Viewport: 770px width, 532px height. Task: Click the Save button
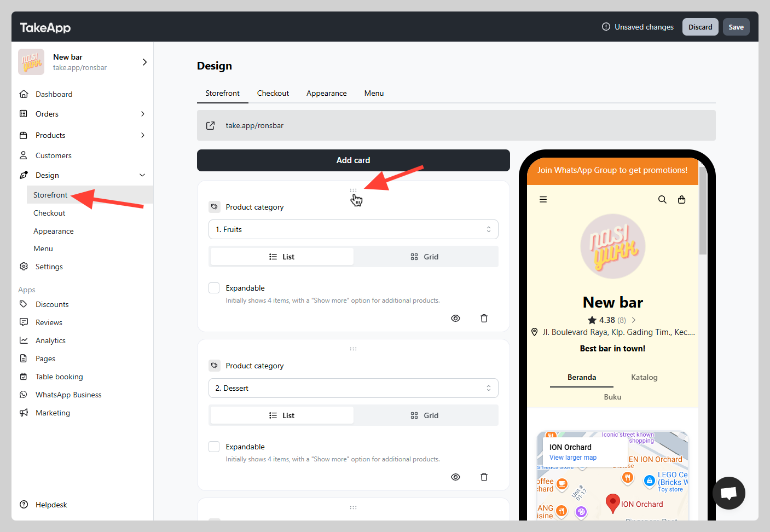(736, 27)
